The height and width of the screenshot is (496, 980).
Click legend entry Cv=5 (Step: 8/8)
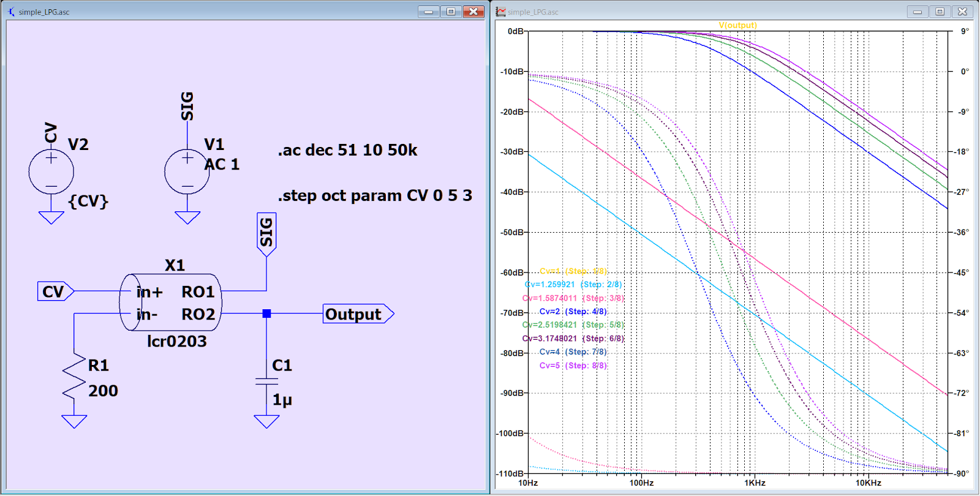coord(573,365)
